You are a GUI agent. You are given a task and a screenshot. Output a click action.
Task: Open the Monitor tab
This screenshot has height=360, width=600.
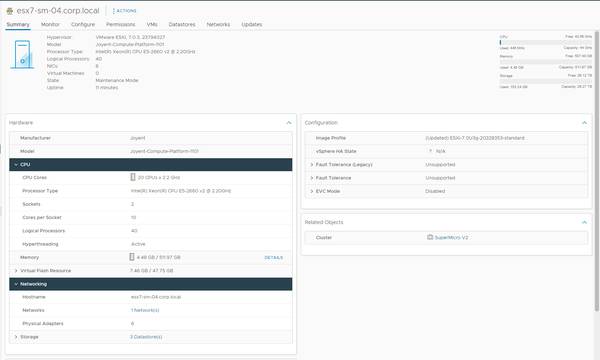50,24
